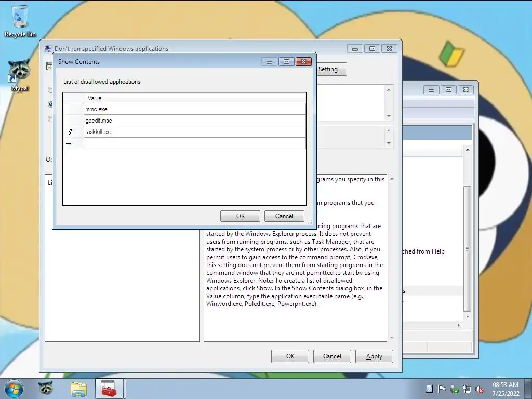This screenshot has height=399, width=532.
Task: Click the empty new-row value cell
Action: (195, 143)
